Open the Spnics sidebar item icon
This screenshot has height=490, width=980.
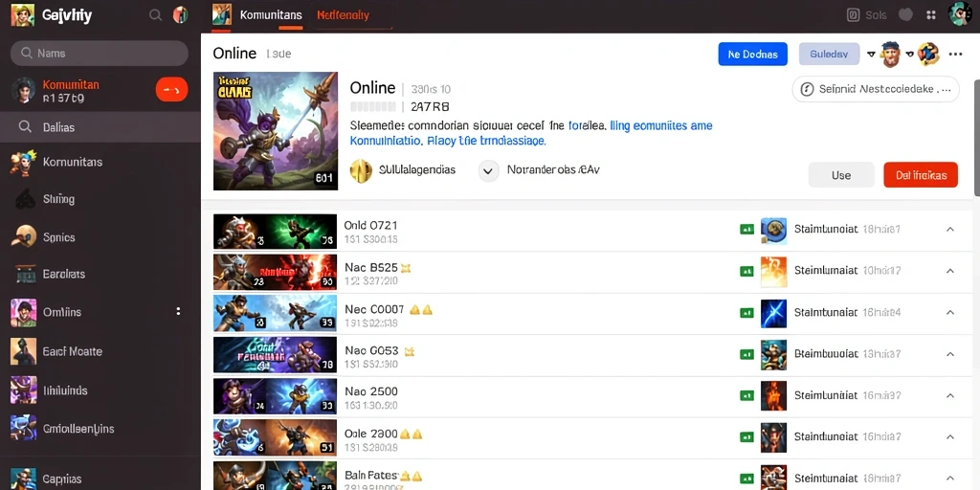[x=24, y=237]
